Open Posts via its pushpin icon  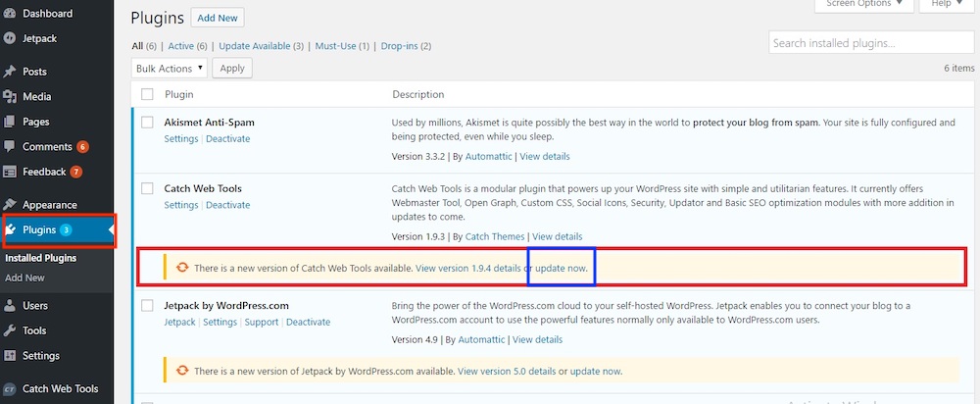click(10, 72)
